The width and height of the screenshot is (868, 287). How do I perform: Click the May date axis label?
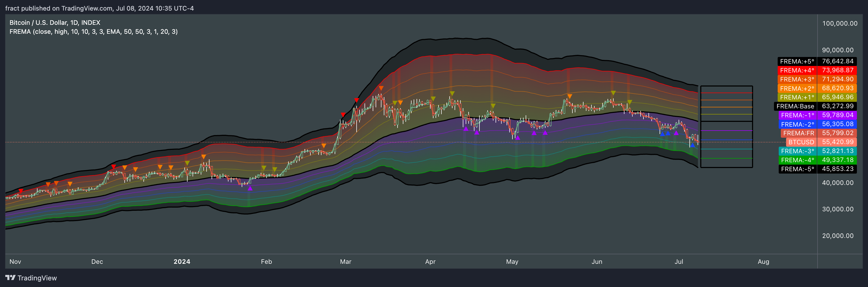tap(512, 262)
